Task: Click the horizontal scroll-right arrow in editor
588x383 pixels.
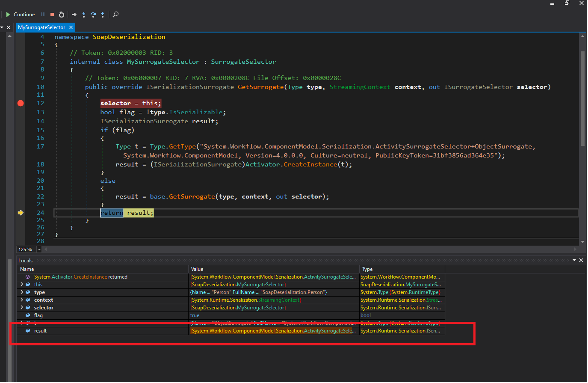Action: [x=575, y=249]
